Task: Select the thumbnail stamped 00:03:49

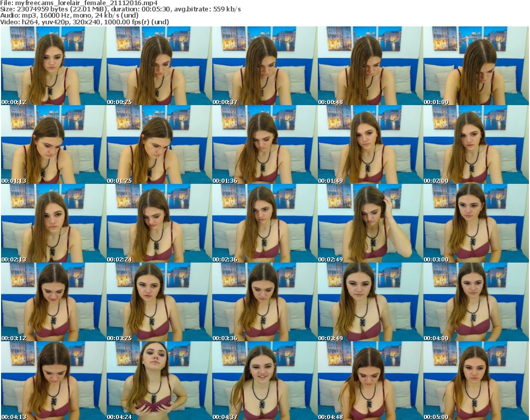Action: [x=370, y=302]
